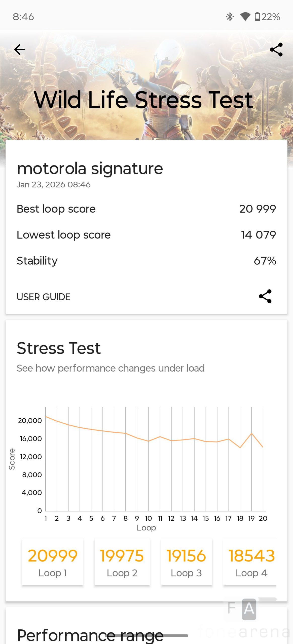Tap the Wi-Fi status icon
The image size is (293, 644).
(x=245, y=17)
